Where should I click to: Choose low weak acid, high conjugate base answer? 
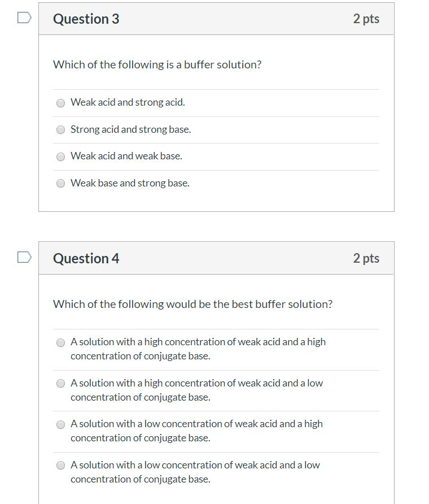pyautogui.click(x=60, y=424)
